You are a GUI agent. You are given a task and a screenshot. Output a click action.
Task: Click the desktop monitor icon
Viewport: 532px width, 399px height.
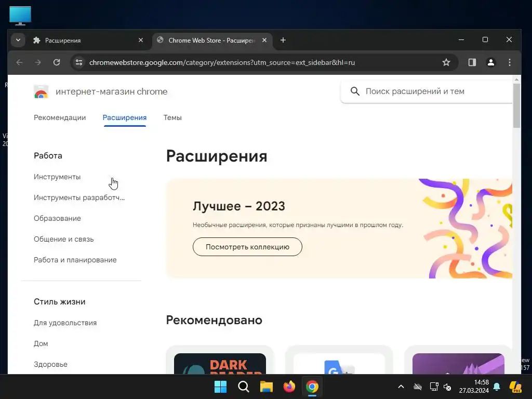[20, 16]
